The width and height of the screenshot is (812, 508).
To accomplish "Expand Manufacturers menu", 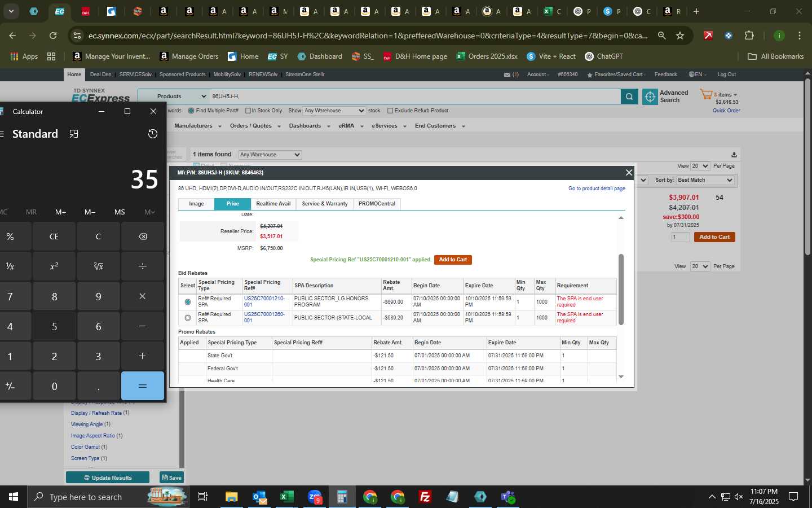I will point(198,126).
